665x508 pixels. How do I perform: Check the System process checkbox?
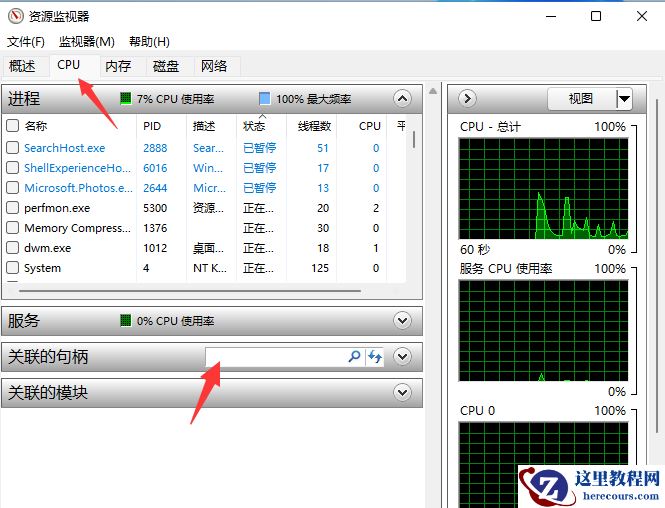click(13, 268)
